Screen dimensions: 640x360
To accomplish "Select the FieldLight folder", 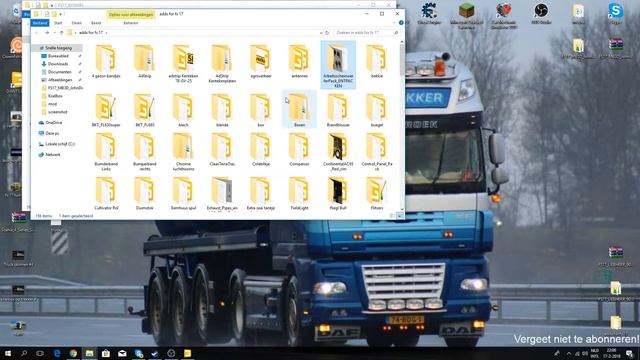I will pos(299,193).
